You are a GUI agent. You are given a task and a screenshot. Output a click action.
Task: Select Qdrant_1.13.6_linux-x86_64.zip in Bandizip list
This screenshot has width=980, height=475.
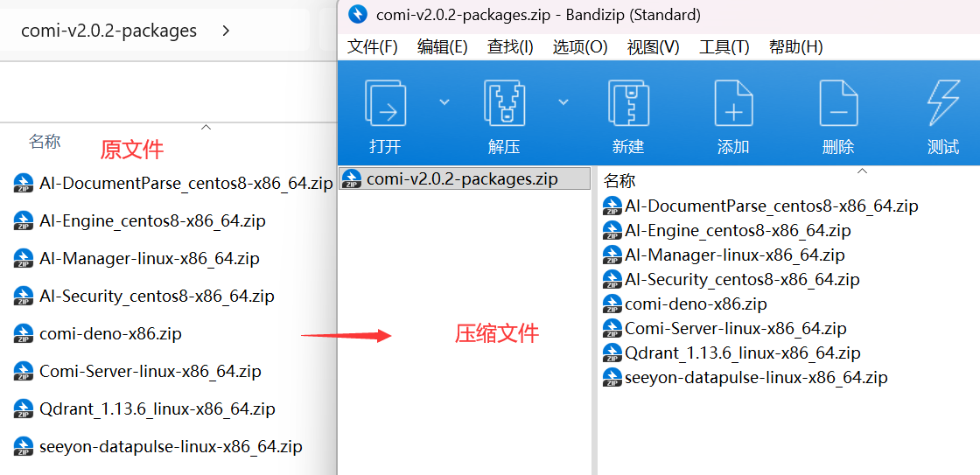[743, 353]
